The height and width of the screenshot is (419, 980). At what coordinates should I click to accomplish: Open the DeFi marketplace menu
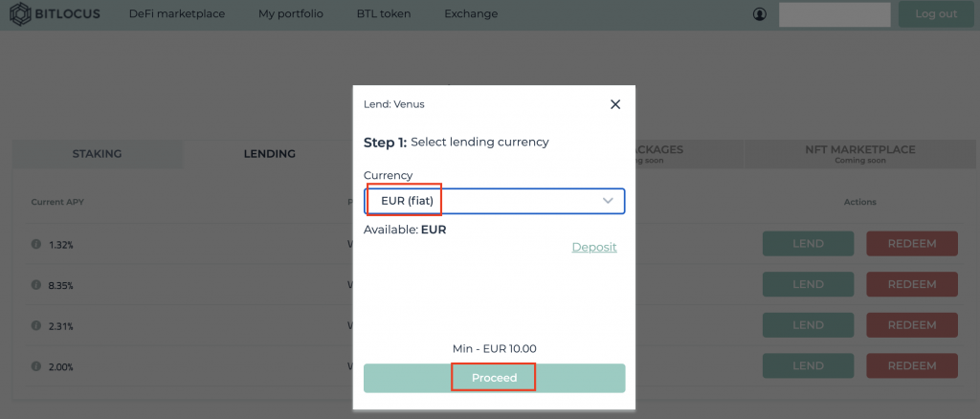point(177,13)
